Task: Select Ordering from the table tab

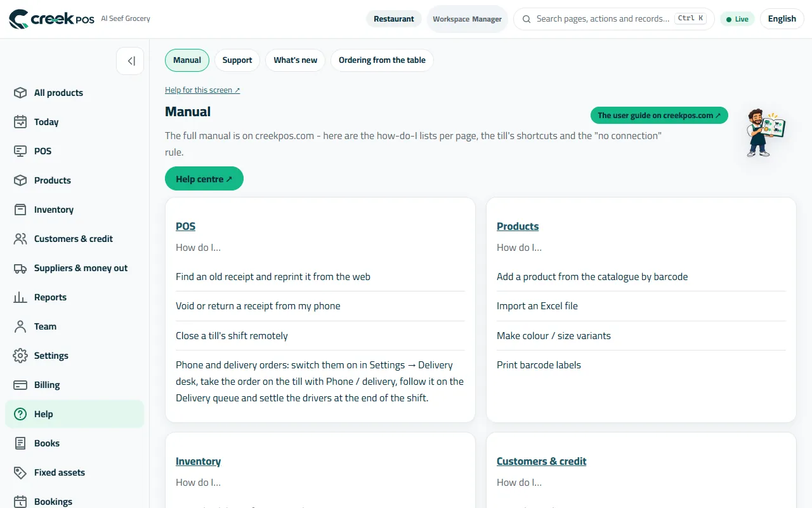Action: tap(382, 60)
